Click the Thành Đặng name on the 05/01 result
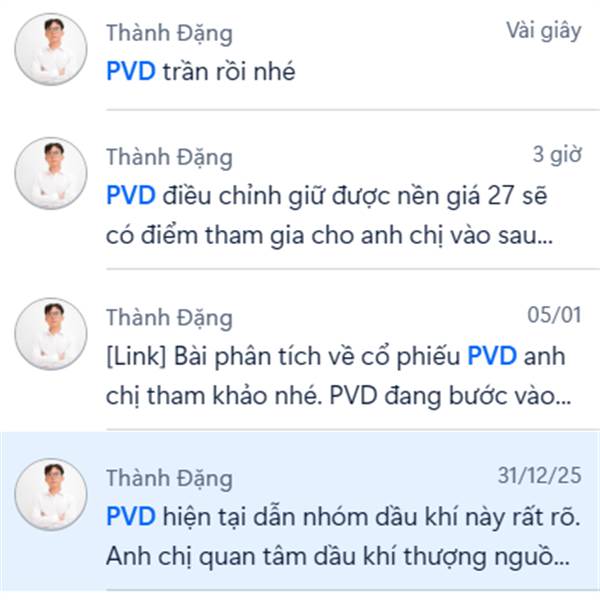 (x=169, y=318)
